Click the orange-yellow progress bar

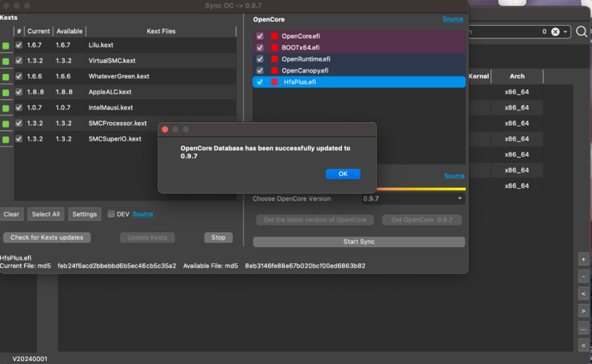coord(421,189)
